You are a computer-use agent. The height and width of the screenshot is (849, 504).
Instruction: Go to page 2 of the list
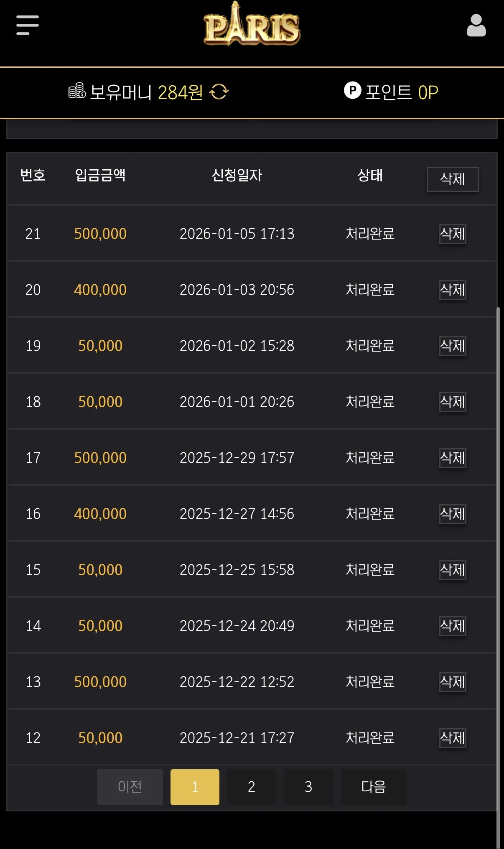click(x=252, y=787)
